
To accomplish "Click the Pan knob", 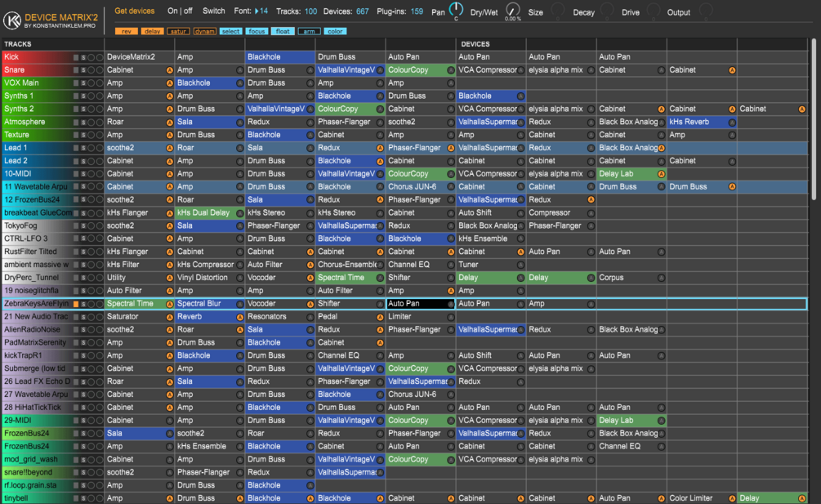I will click(x=456, y=10).
